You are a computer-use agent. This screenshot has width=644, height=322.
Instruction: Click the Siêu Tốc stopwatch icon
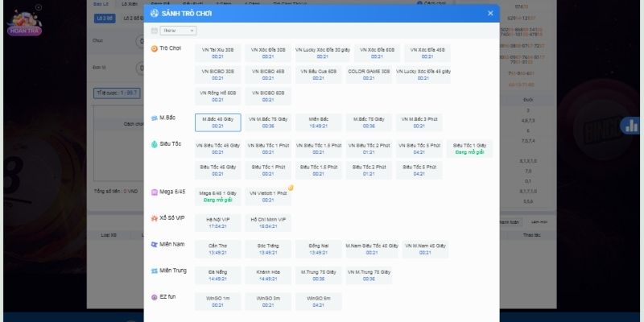pos(155,144)
